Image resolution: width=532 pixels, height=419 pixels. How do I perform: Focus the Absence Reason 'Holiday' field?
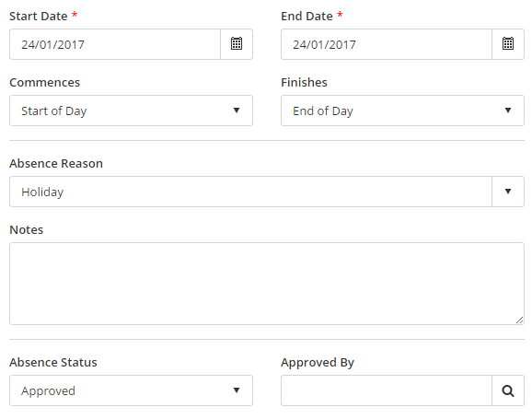250,192
